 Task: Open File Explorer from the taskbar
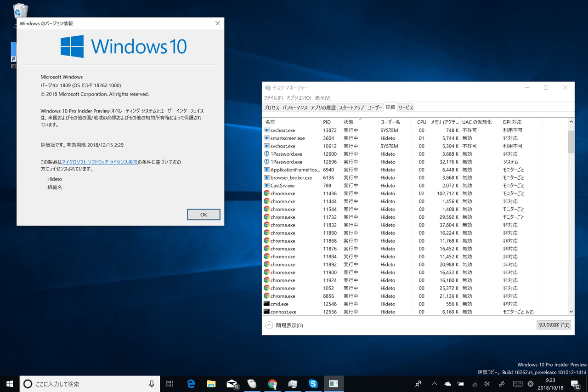click(x=211, y=384)
